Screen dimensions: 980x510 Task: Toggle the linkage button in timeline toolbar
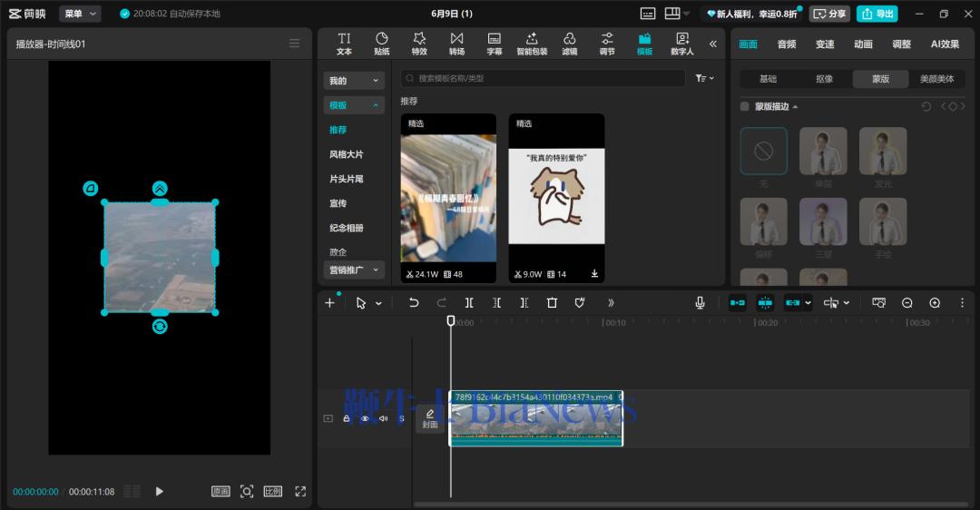[x=792, y=303]
